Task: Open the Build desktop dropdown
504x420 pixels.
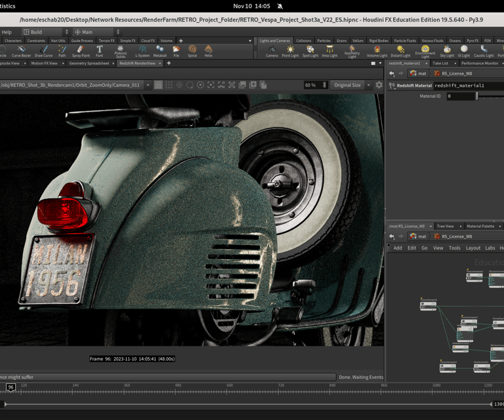Action: [45, 31]
